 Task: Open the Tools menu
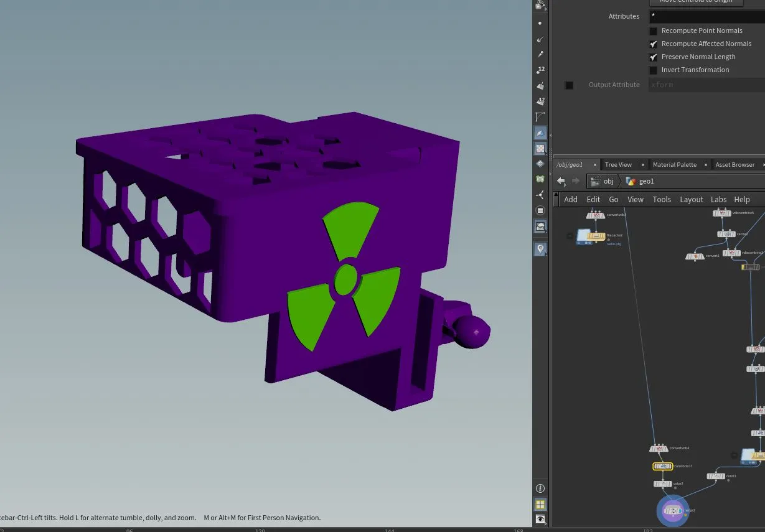(x=662, y=199)
